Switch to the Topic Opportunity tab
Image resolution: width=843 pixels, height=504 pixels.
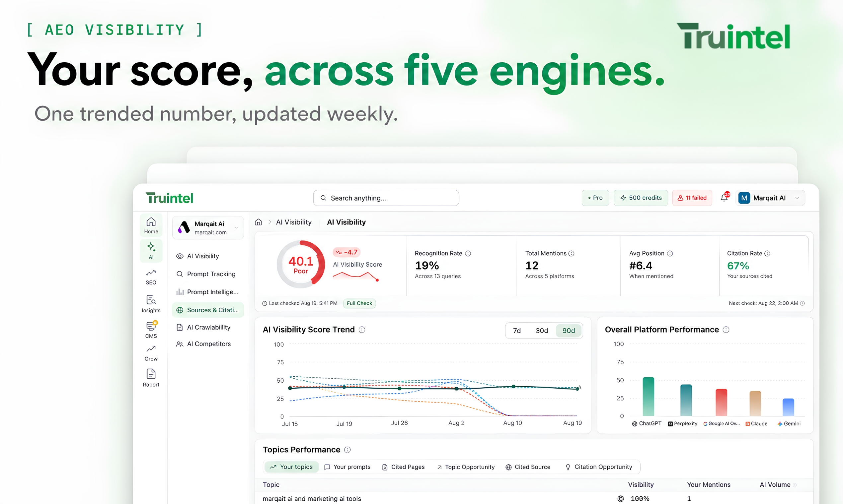[466, 467]
